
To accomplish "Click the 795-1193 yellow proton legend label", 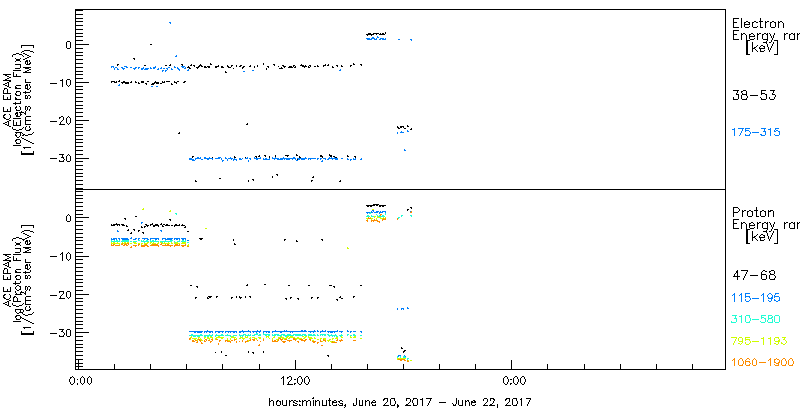I will click(759, 341).
